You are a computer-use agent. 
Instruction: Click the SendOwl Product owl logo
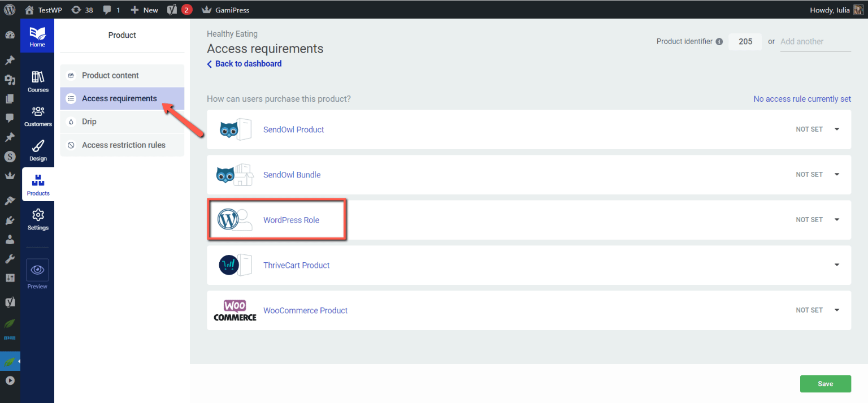[x=235, y=129]
